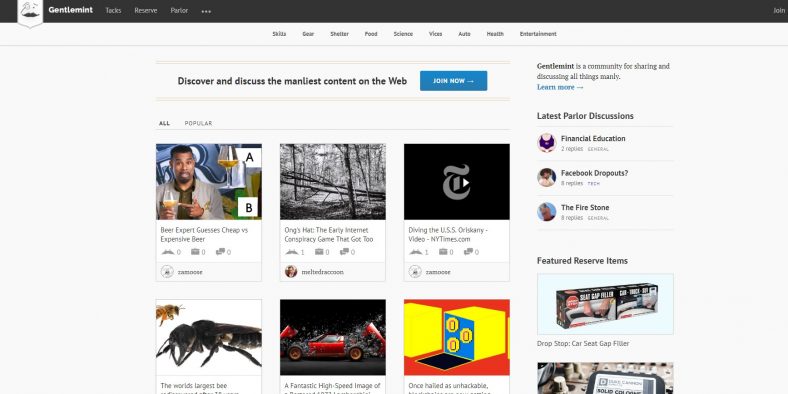Click zamoose username under Beer Expert card
Image resolution: width=788 pixels, height=394 pixels.
[x=190, y=272]
